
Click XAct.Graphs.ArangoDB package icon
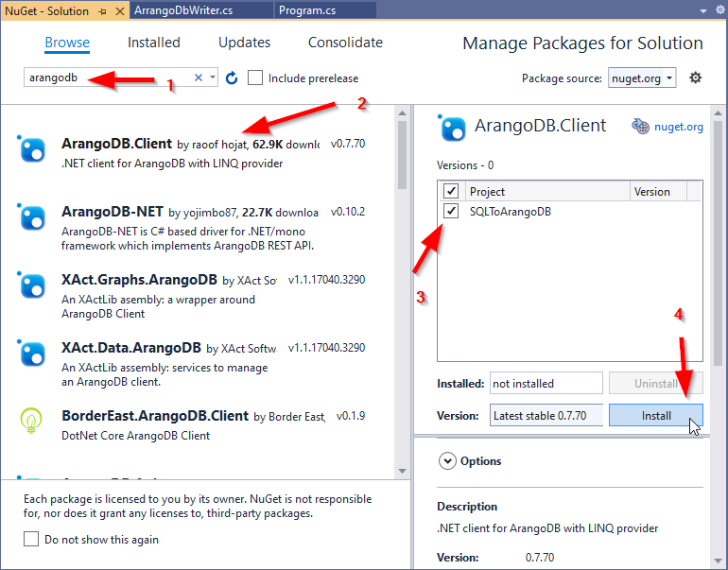click(32, 285)
